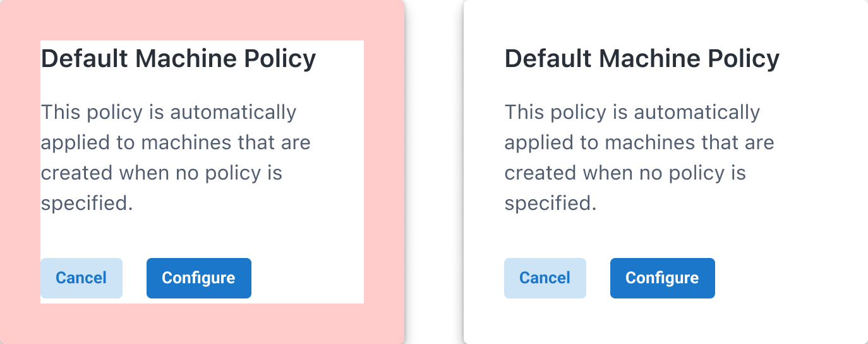Click the word "specified." in the left card
This screenshot has height=344, width=868.
click(87, 204)
